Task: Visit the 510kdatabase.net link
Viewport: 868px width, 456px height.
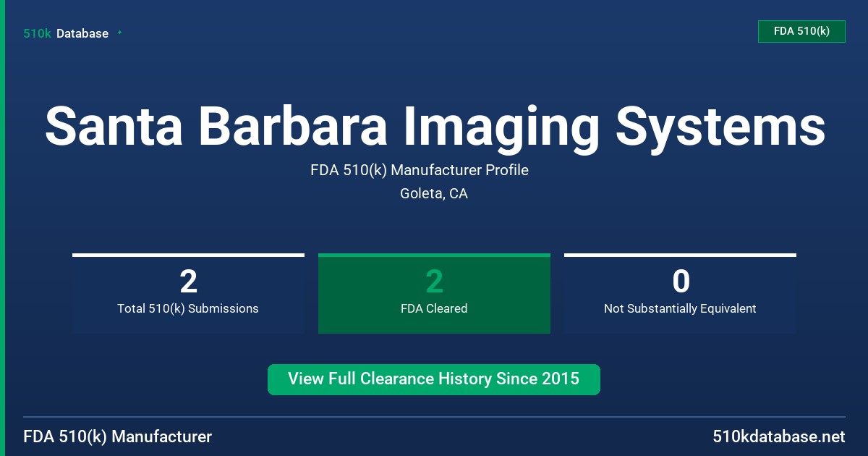Action: [778, 437]
